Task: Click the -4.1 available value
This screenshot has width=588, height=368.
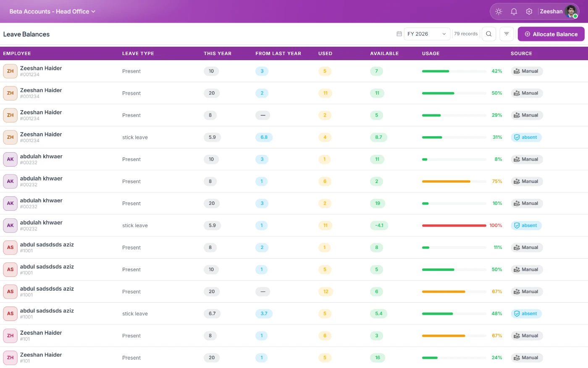Action: pos(379,225)
